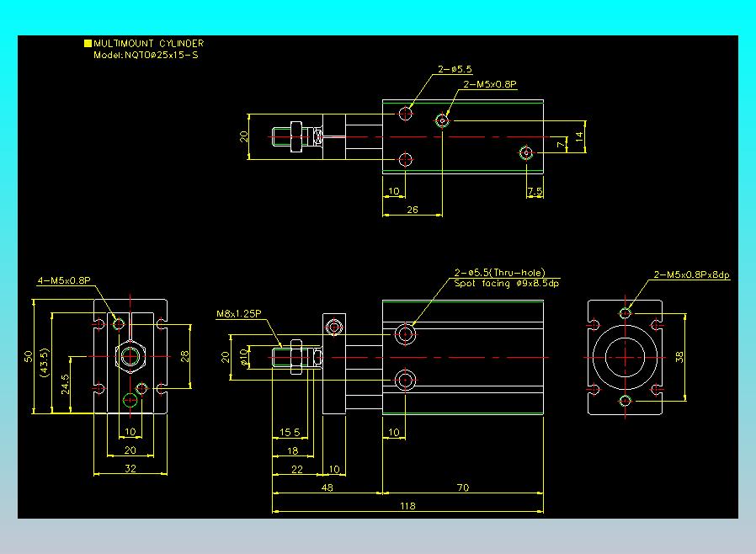756x554 pixels.
Task: Click the "28" dimension value
Action: [x=184, y=356]
